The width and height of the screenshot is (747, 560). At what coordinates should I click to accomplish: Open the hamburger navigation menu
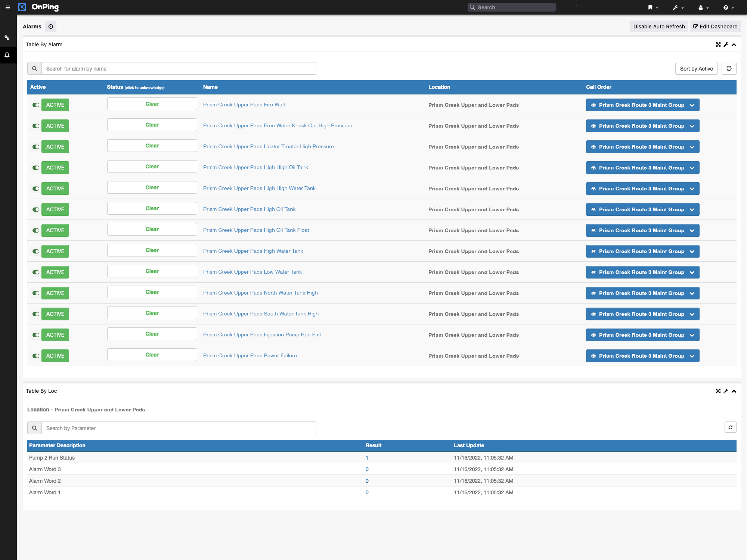(8, 7)
